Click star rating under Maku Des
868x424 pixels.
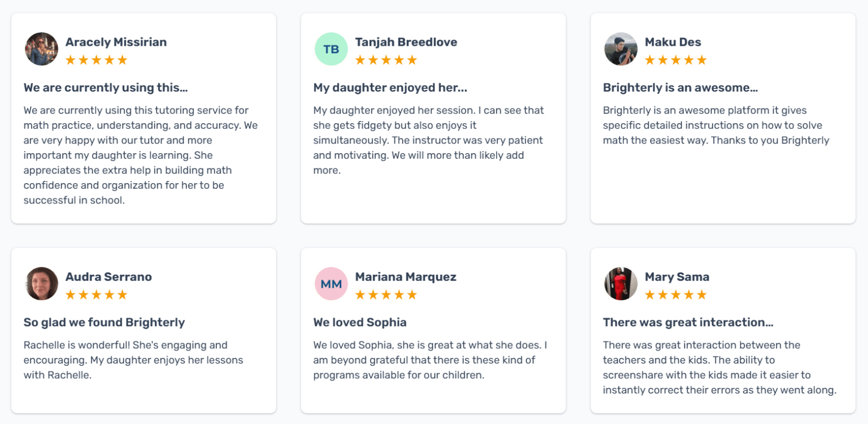click(x=676, y=60)
